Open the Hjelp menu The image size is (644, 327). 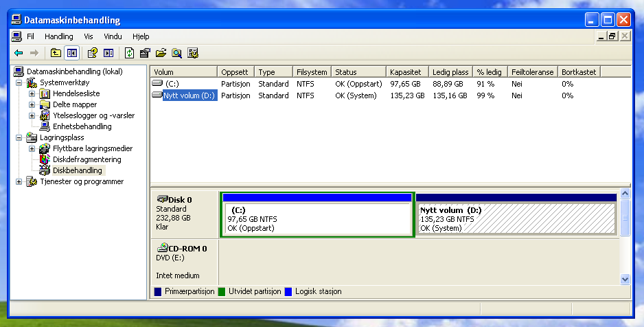point(141,36)
